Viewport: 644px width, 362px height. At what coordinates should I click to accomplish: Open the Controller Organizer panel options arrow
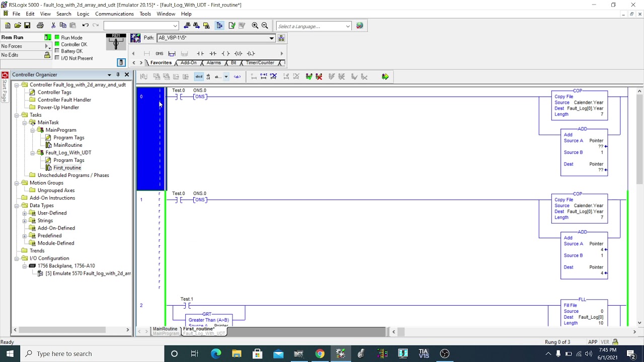tap(109, 75)
